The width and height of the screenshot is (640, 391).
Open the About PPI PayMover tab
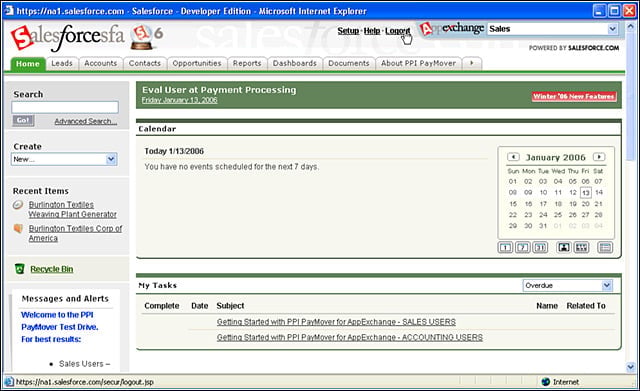(418, 63)
